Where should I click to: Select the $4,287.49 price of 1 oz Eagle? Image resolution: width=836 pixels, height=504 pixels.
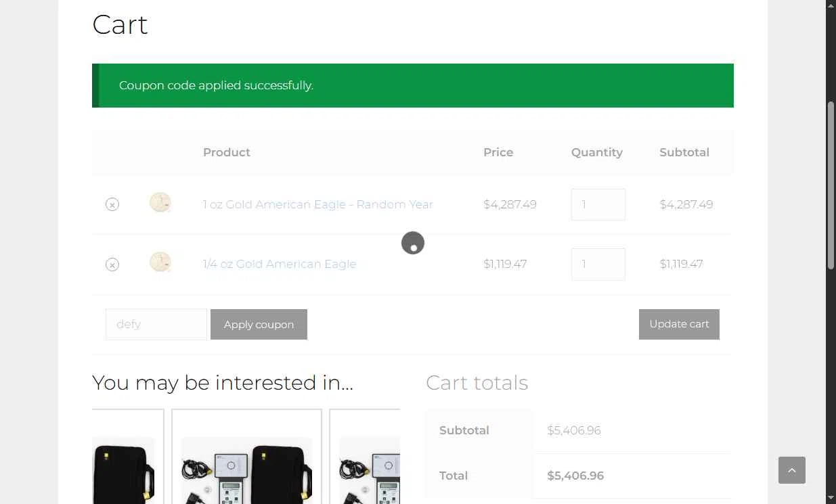pyautogui.click(x=510, y=204)
